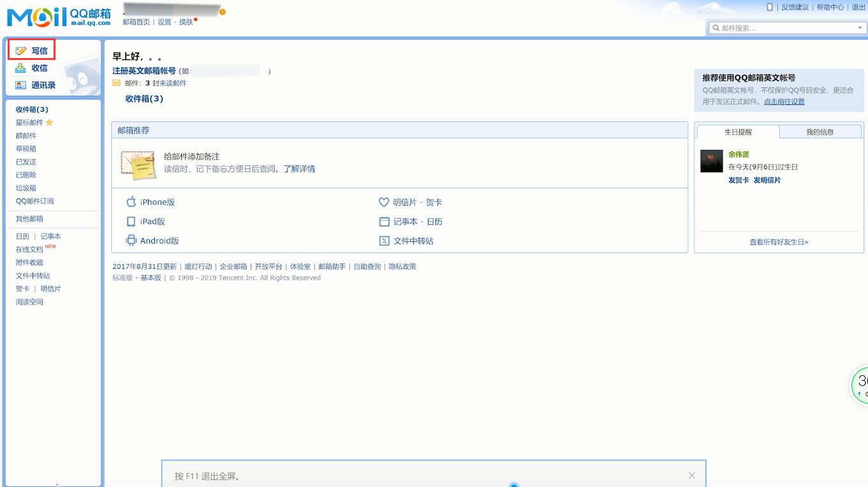Switch to the 我的信息 tab
This screenshot has width=868, height=487.
[820, 132]
